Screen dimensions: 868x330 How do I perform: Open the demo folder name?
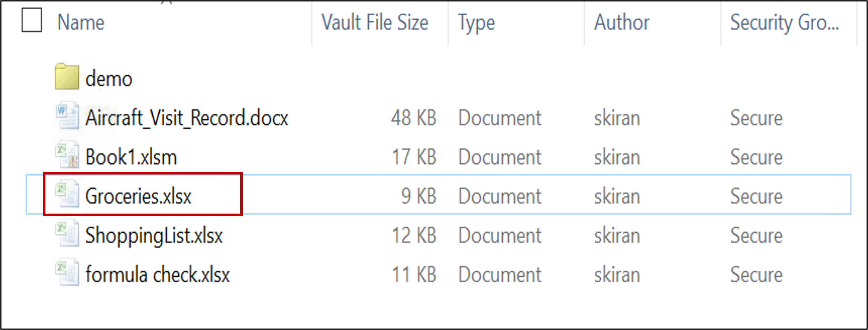[x=109, y=79]
